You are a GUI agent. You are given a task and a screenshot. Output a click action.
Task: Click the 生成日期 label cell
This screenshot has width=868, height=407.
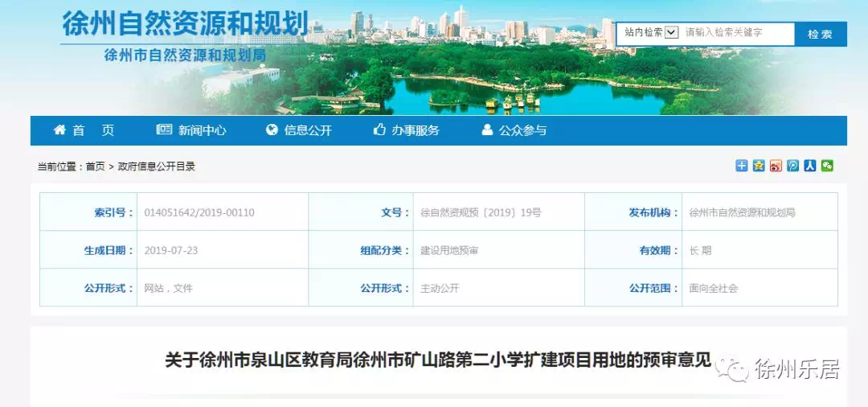(88, 250)
